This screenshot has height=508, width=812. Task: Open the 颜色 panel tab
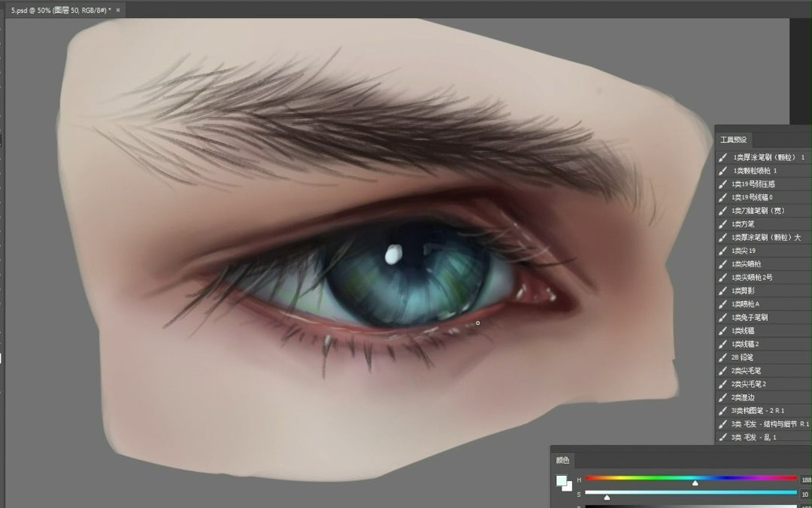[x=562, y=461]
